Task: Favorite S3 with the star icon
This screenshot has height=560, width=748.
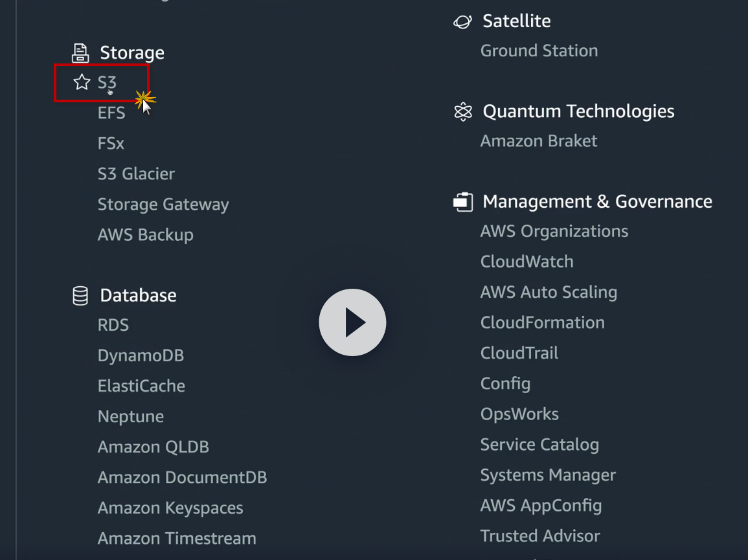Action: click(82, 82)
